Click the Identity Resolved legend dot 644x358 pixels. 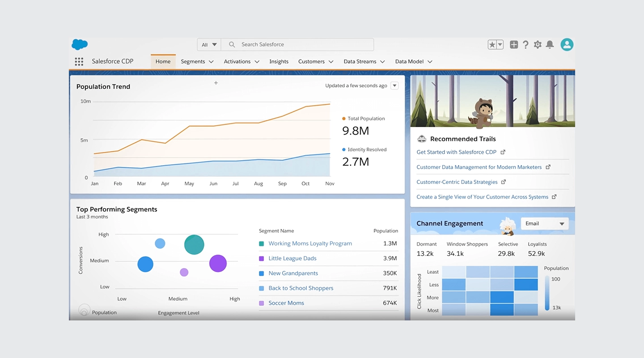pos(343,149)
